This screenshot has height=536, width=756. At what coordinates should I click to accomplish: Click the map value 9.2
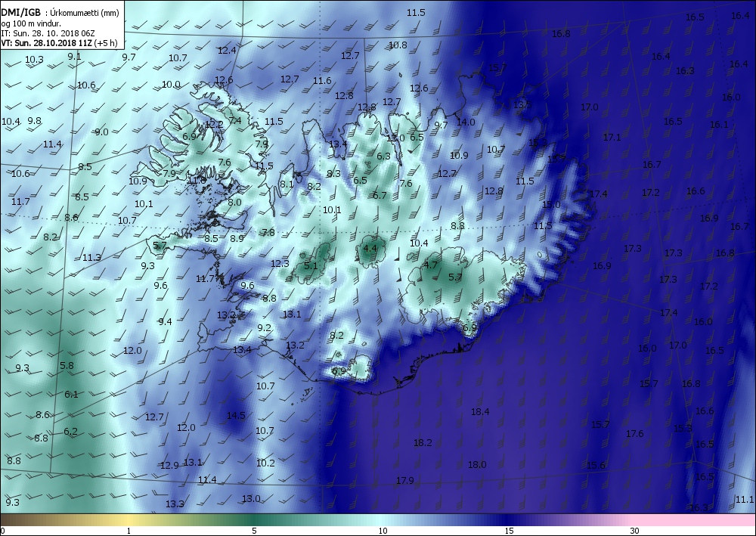point(264,328)
